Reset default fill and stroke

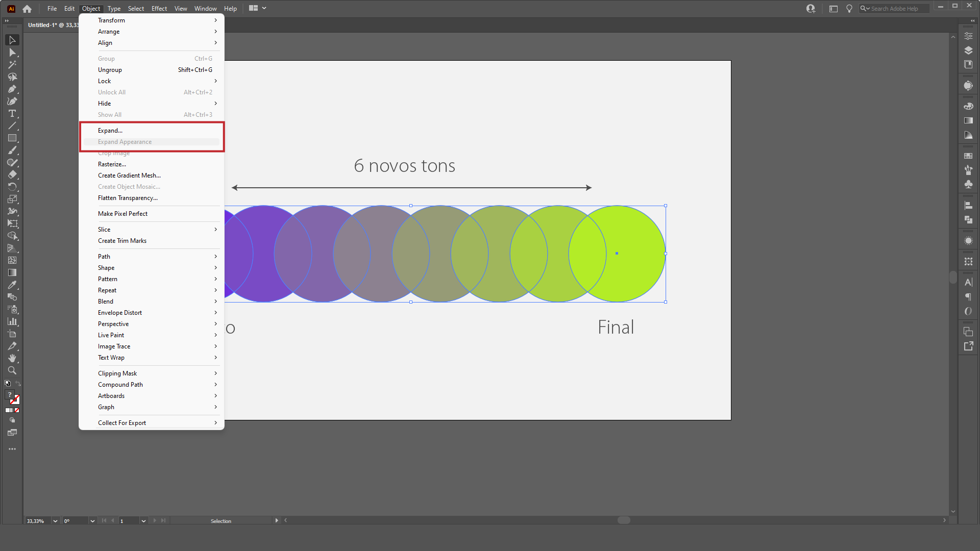pos(8,384)
